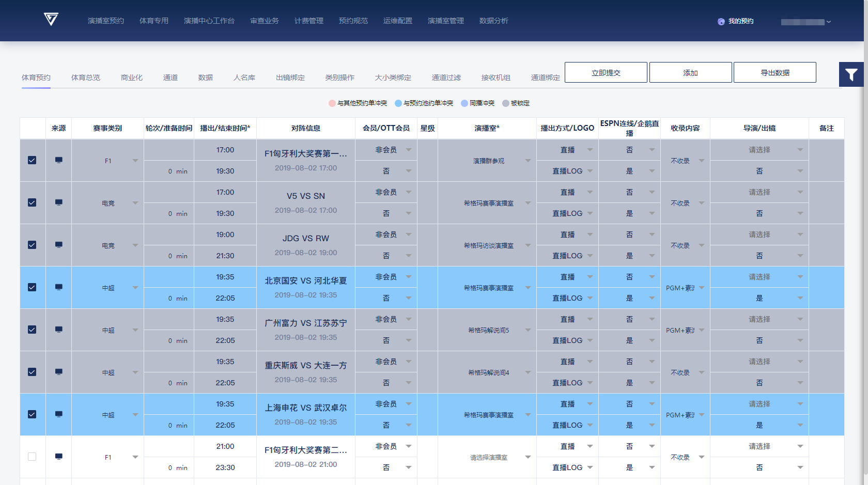The height and width of the screenshot is (485, 868).
Task: Switch to the 接收机组 tab
Action: pyautogui.click(x=496, y=77)
